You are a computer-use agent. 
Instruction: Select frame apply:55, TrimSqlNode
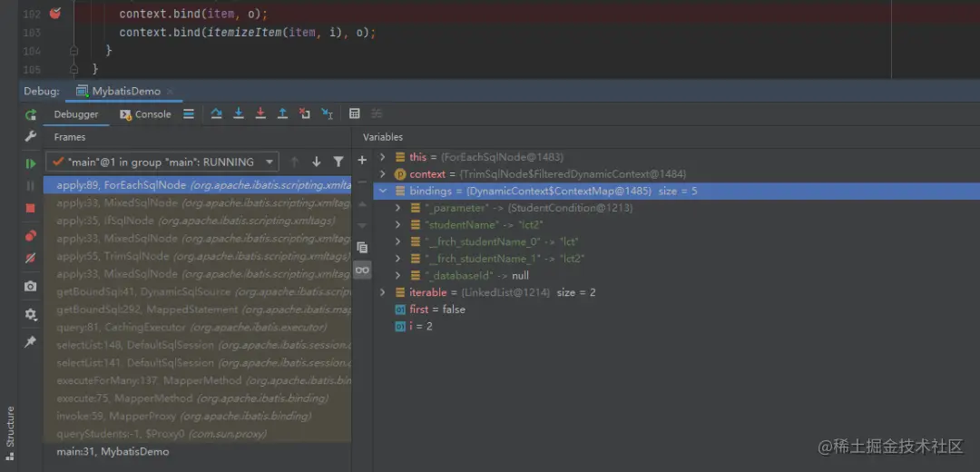[x=198, y=256]
